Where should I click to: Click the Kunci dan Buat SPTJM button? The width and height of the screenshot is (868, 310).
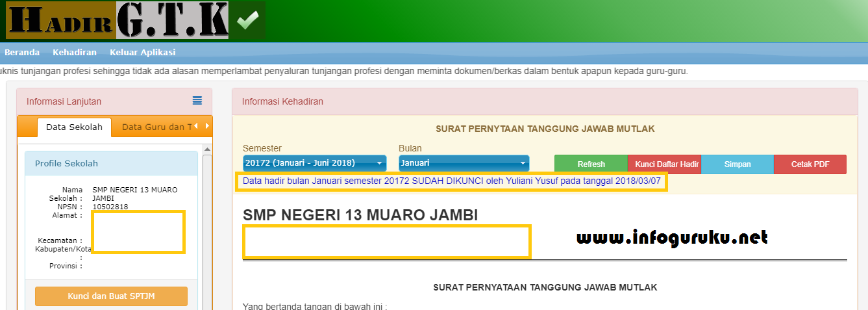(111, 296)
